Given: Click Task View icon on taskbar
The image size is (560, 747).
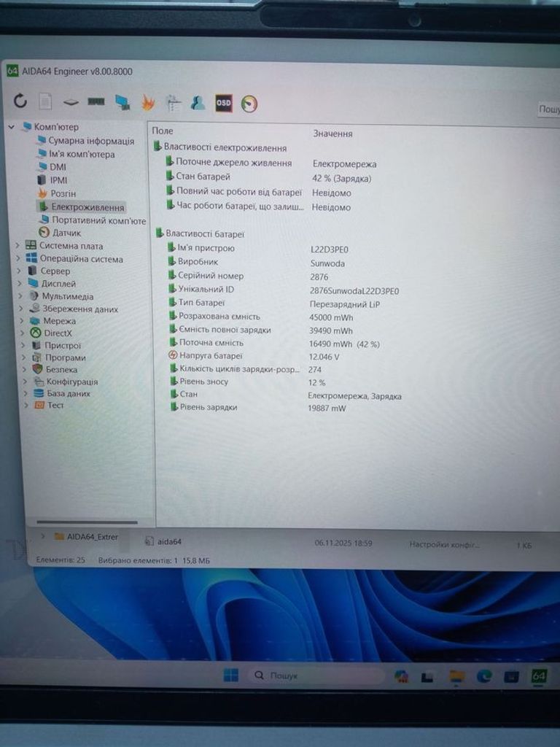Looking at the screenshot, I should 427,676.
